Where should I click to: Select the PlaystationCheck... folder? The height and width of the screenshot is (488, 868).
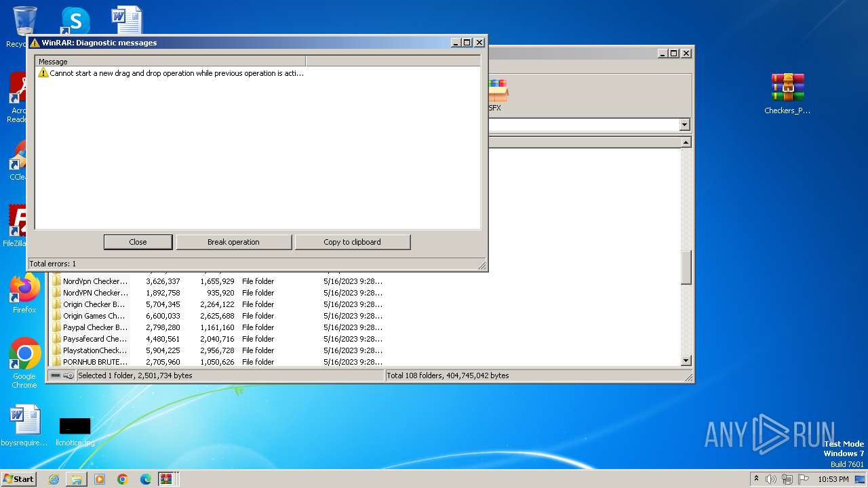point(217,350)
